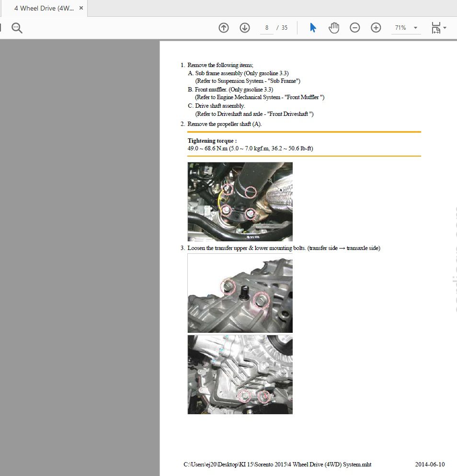The image size is (457, 476).
Task: Open the search tool
Action: (17, 28)
